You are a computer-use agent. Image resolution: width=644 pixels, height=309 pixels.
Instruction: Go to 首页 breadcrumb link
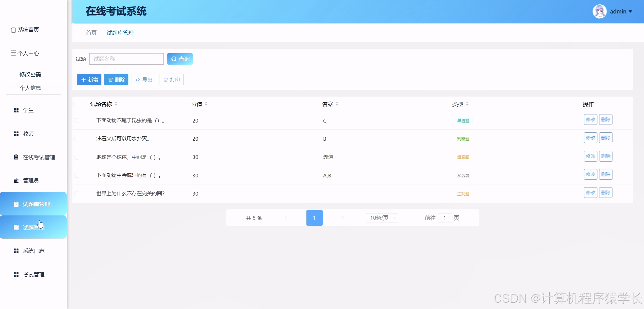coord(91,33)
